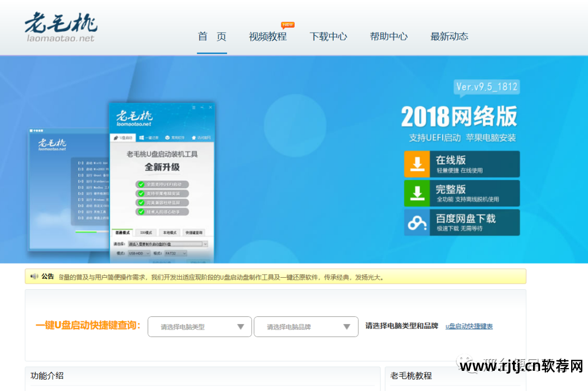The width and height of the screenshot is (588, 391).
Task: Click the 普通模式 tab in the software preview
Action: click(x=122, y=233)
